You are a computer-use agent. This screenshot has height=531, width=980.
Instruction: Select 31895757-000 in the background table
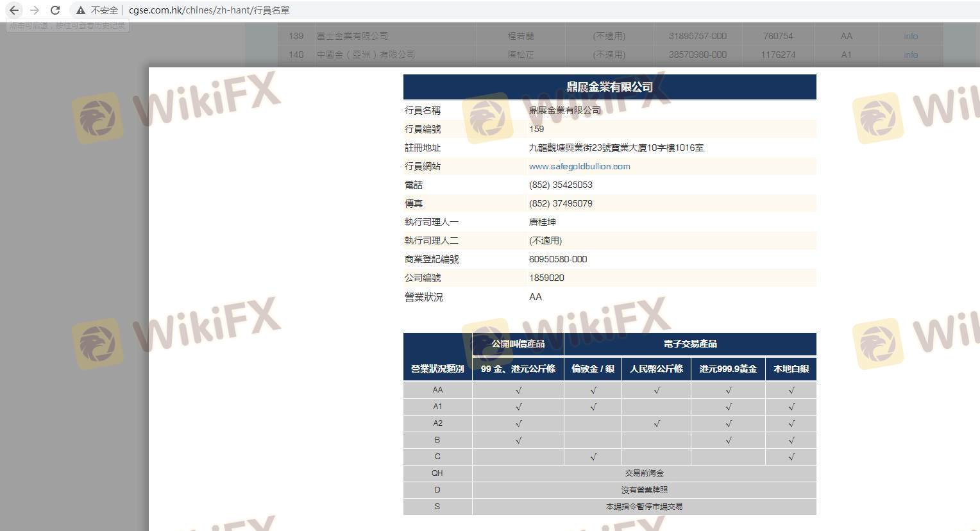pyautogui.click(x=698, y=36)
